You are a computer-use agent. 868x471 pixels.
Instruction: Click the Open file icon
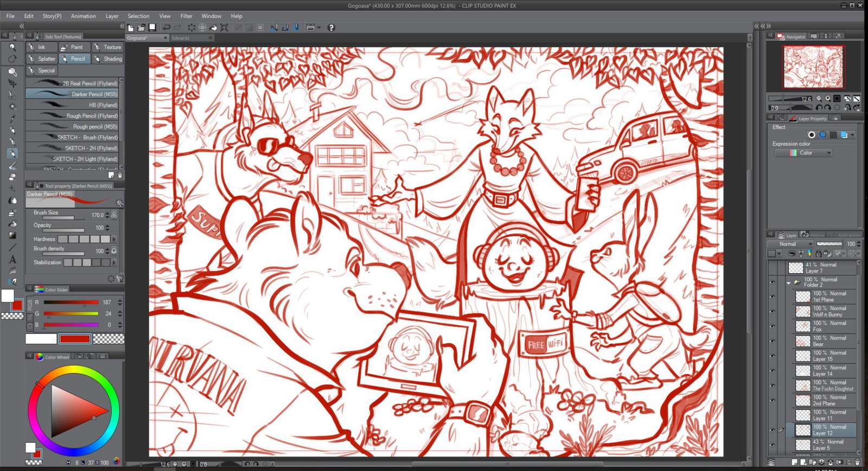click(x=141, y=28)
